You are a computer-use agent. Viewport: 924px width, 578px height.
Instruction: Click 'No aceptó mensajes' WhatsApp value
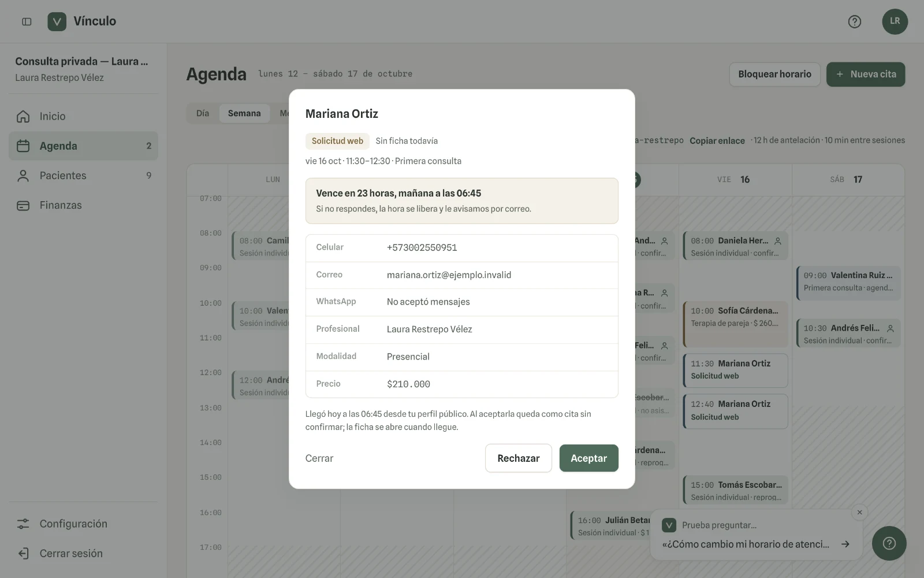[x=429, y=302]
